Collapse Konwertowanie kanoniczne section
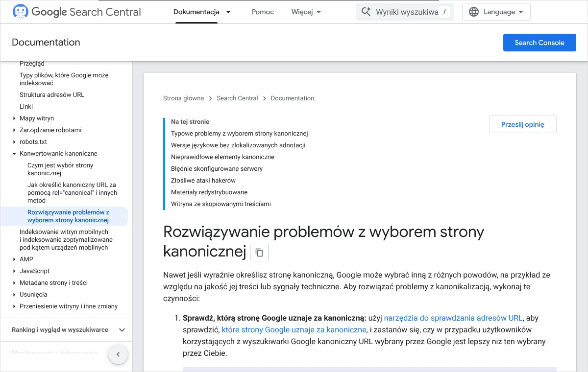 coord(14,154)
